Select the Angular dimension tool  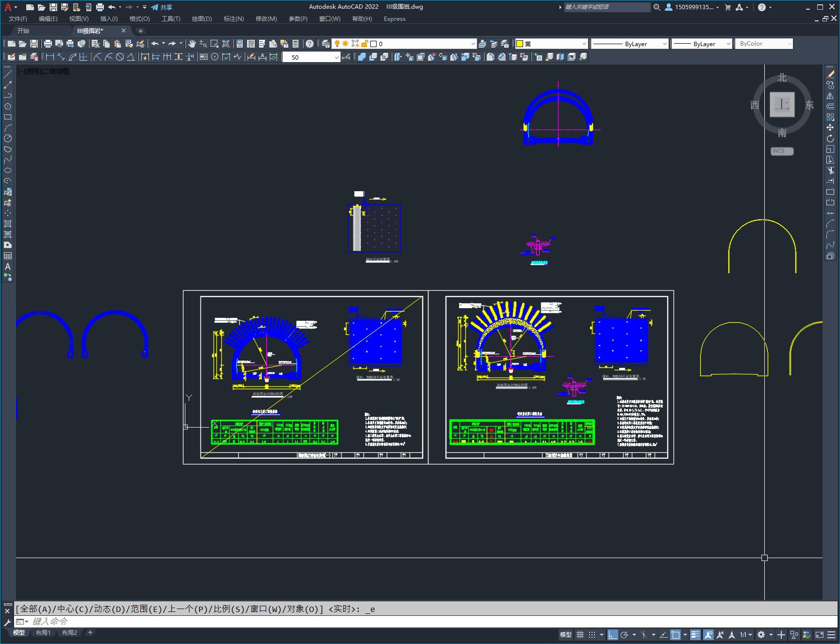tap(131, 57)
